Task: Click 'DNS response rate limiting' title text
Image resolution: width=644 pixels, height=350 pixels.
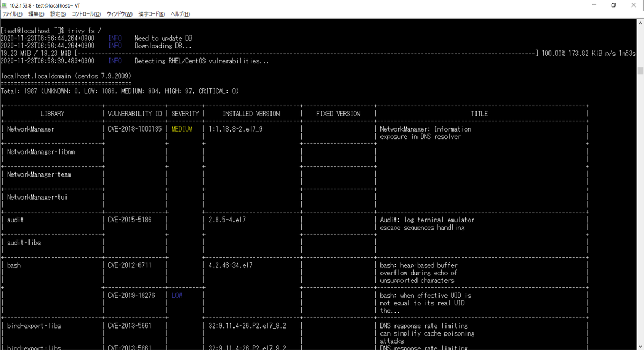Action: pos(423,326)
